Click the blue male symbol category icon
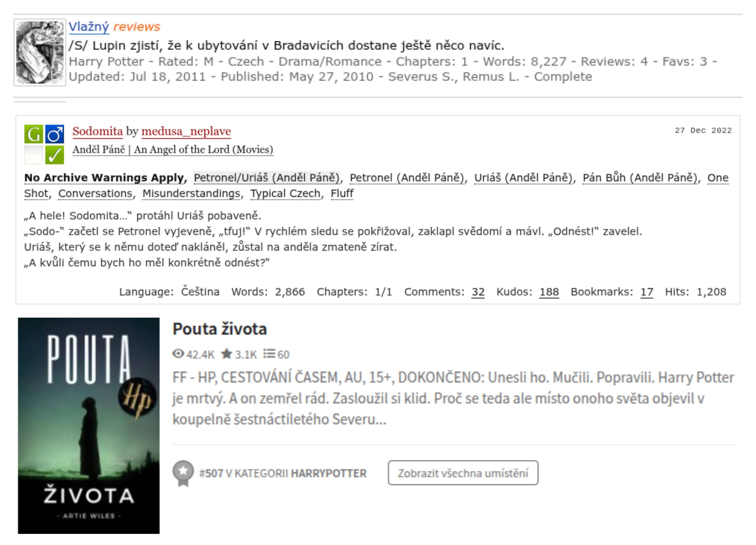 point(55,134)
